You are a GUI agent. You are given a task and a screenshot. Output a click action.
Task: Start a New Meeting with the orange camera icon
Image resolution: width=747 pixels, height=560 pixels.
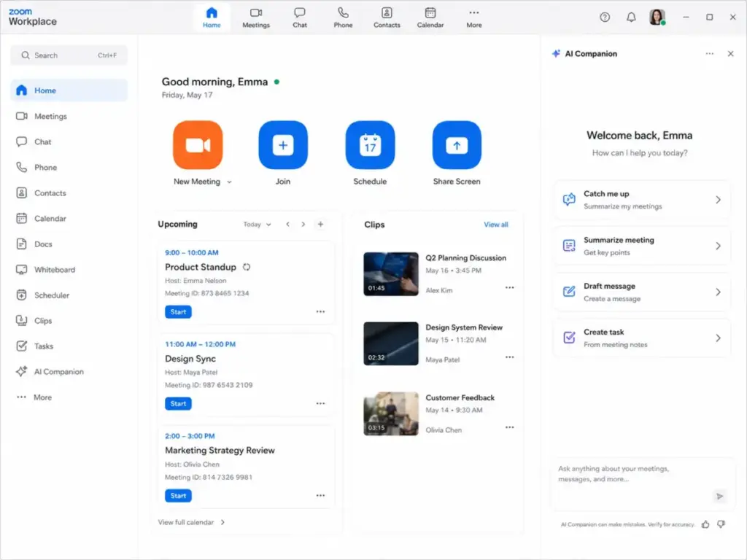(x=198, y=145)
